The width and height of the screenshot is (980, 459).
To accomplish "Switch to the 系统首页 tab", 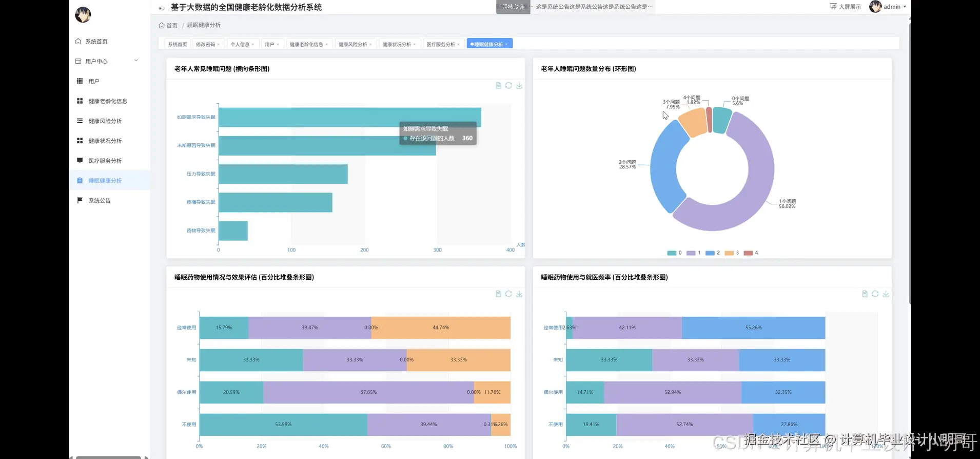I will click(x=178, y=44).
